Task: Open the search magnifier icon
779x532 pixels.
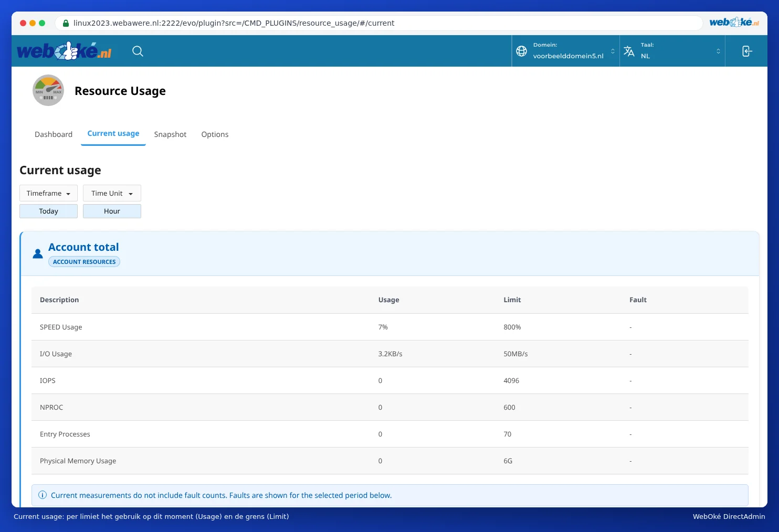Action: (138, 51)
